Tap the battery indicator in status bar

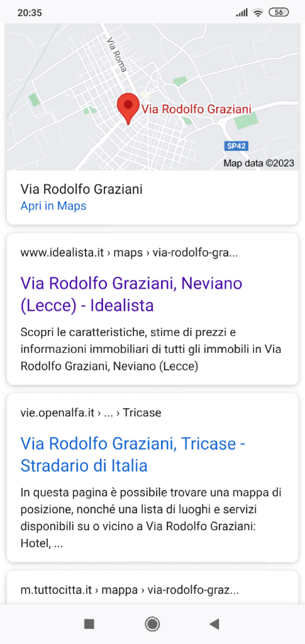click(x=279, y=13)
